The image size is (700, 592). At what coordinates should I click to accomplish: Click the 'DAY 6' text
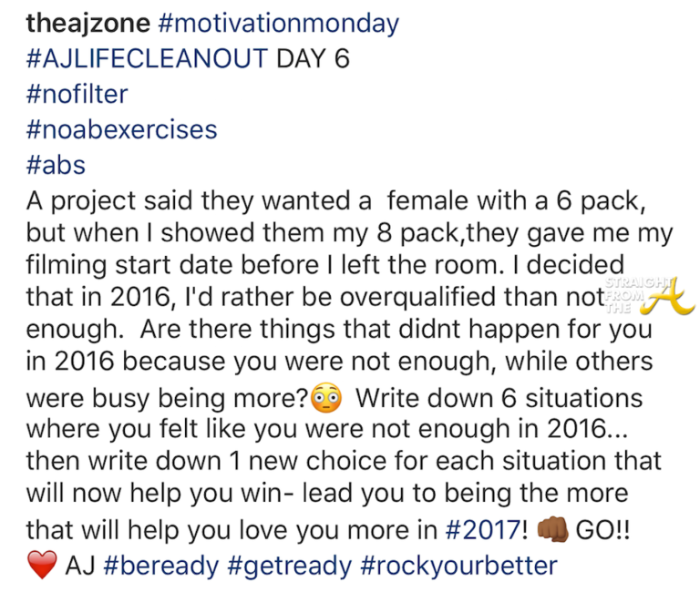coord(313,59)
